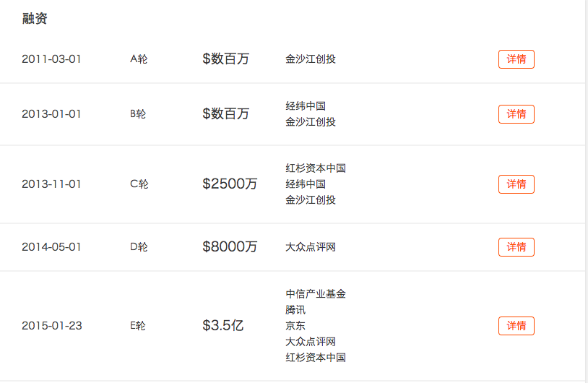This screenshot has height=383, width=588.
Task: Open 红杉资本中国 in the C轮 row
Action: 316,168
